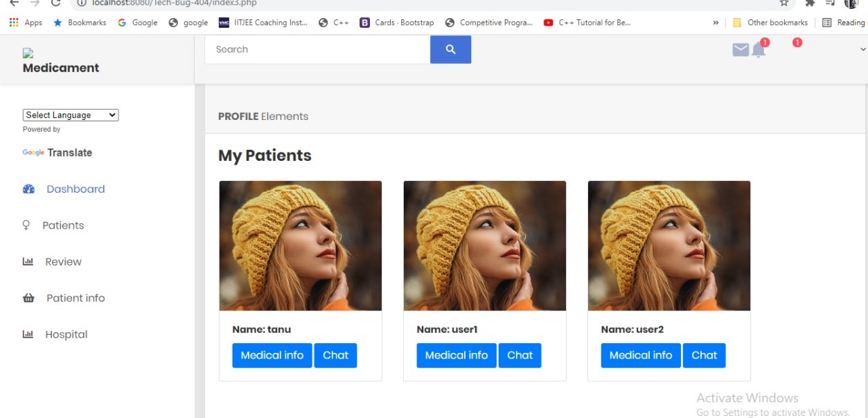Open Hospital in the sidebar
The height and width of the screenshot is (418, 868).
tap(67, 334)
